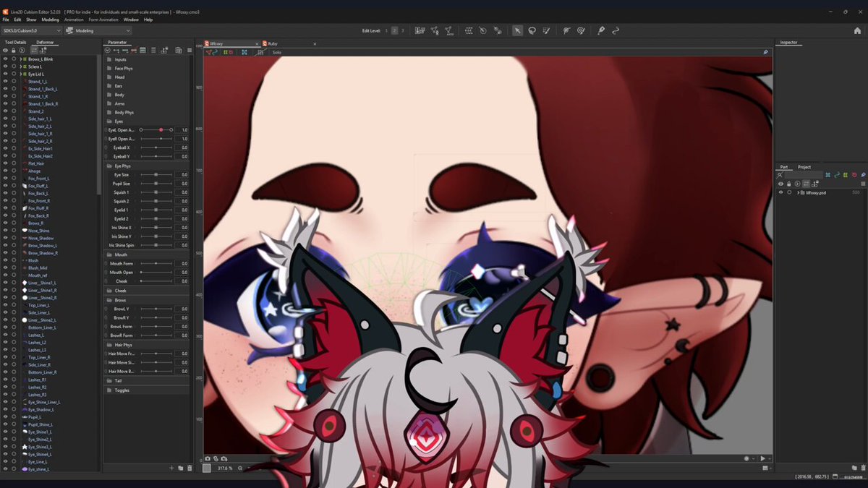The image size is (868, 488).
Task: Click the camera capture icon below the canvas
Action: [208, 458]
